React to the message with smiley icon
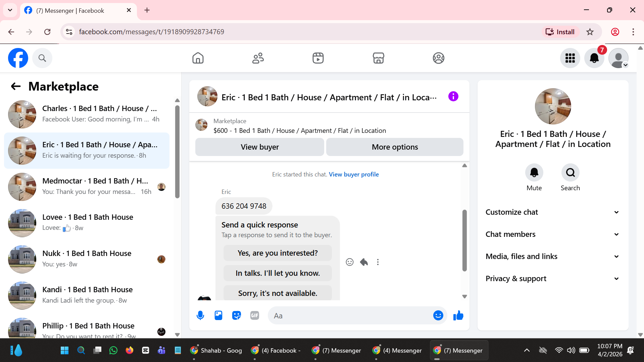The image size is (644, 362). tap(350, 262)
